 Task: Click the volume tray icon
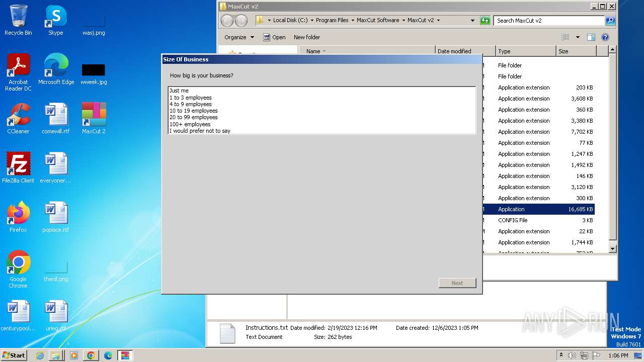(573, 355)
